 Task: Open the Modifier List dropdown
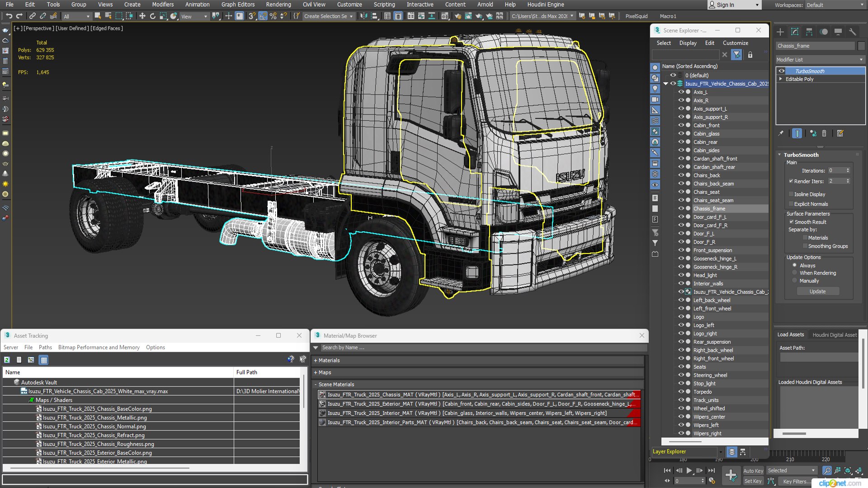(x=820, y=60)
